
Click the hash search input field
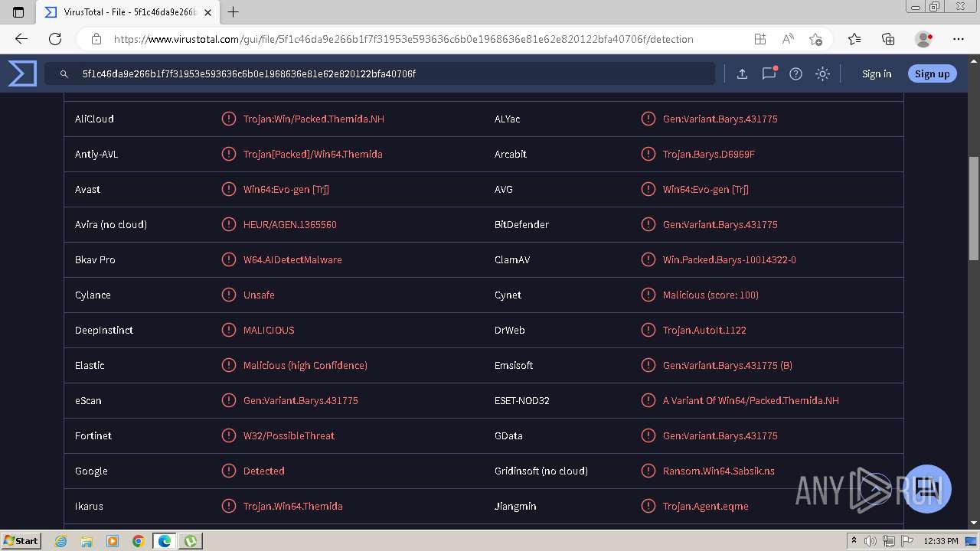380,74
